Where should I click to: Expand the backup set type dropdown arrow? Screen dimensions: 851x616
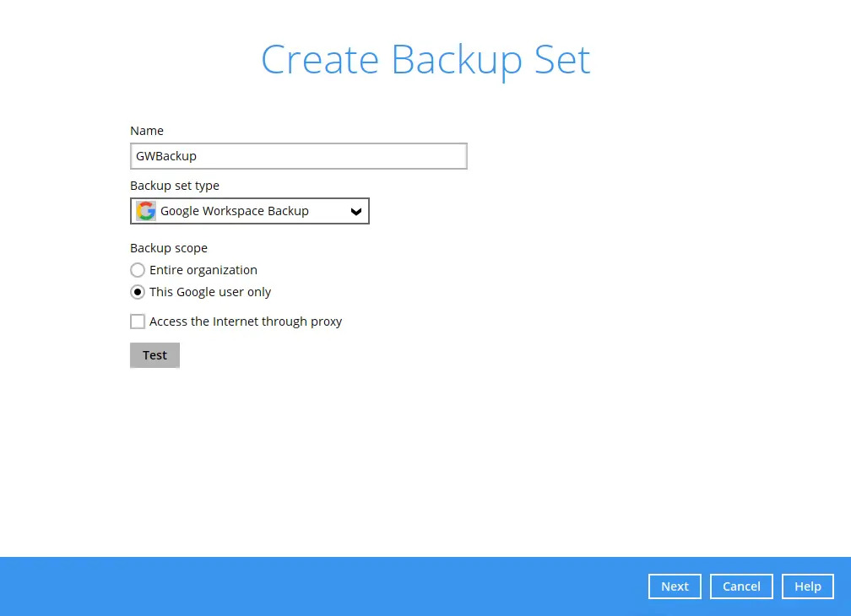[356, 212]
